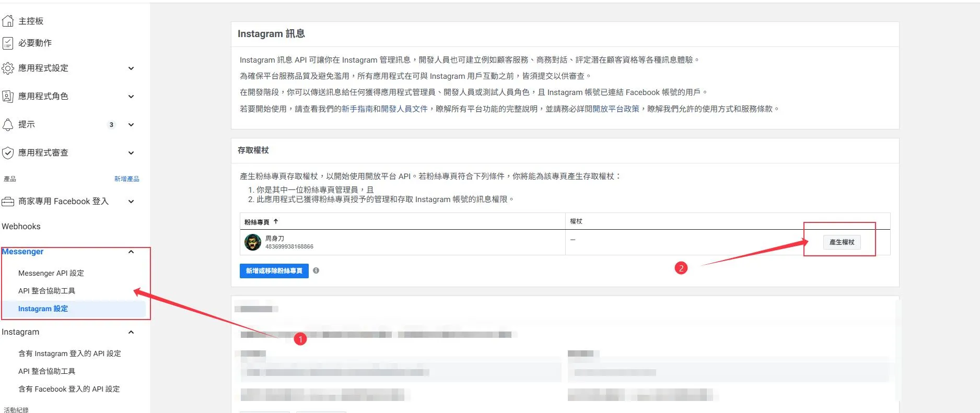Open Messenger API 設定
980x413 pixels.
coord(51,273)
